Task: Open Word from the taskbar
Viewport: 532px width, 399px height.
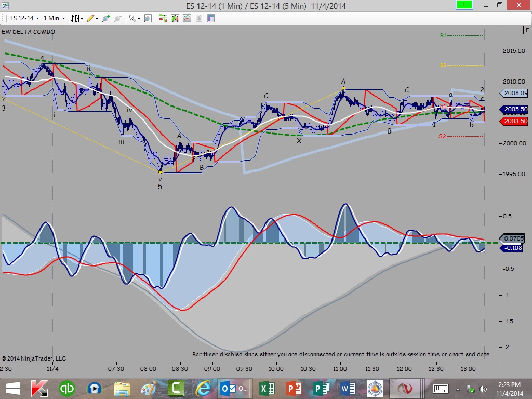Action: [348, 389]
